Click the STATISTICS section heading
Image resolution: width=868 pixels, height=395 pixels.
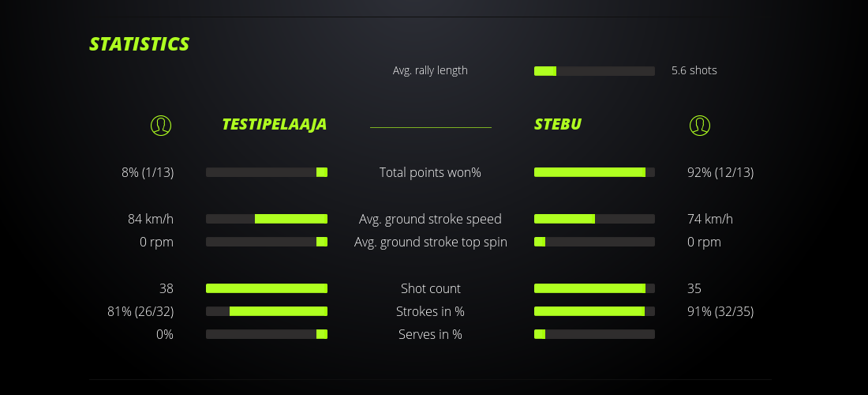pyautogui.click(x=140, y=44)
